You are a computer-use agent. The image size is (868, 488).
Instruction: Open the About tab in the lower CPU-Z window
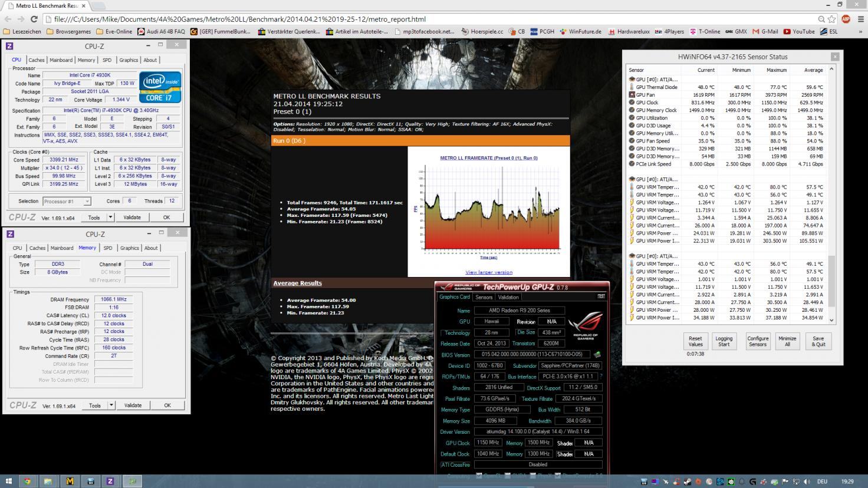(151, 248)
